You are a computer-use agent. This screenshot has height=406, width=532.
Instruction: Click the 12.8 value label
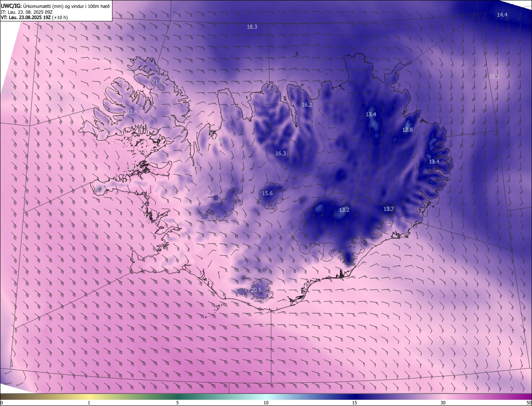pos(407,130)
